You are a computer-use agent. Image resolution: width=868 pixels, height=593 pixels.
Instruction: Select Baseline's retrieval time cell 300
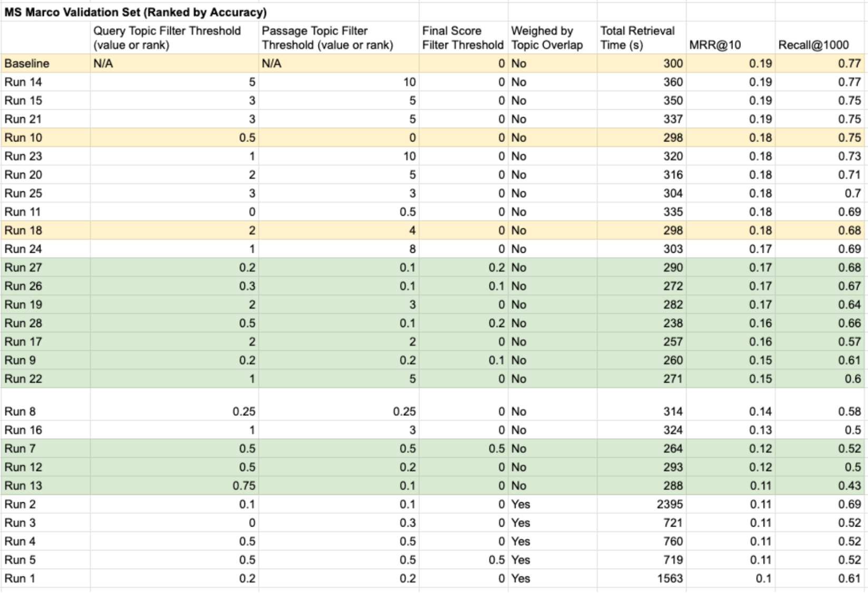point(673,63)
